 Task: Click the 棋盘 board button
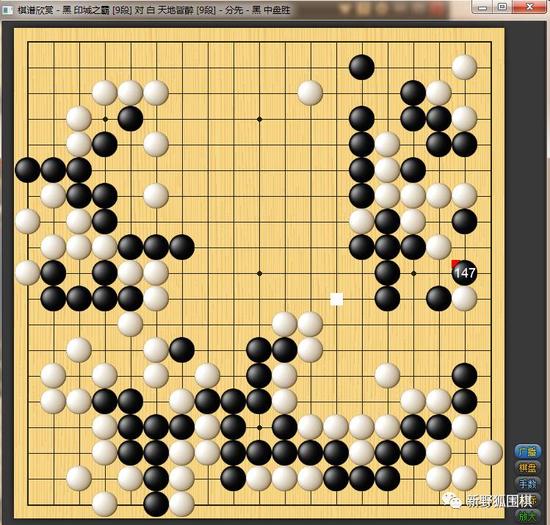[x=528, y=468]
